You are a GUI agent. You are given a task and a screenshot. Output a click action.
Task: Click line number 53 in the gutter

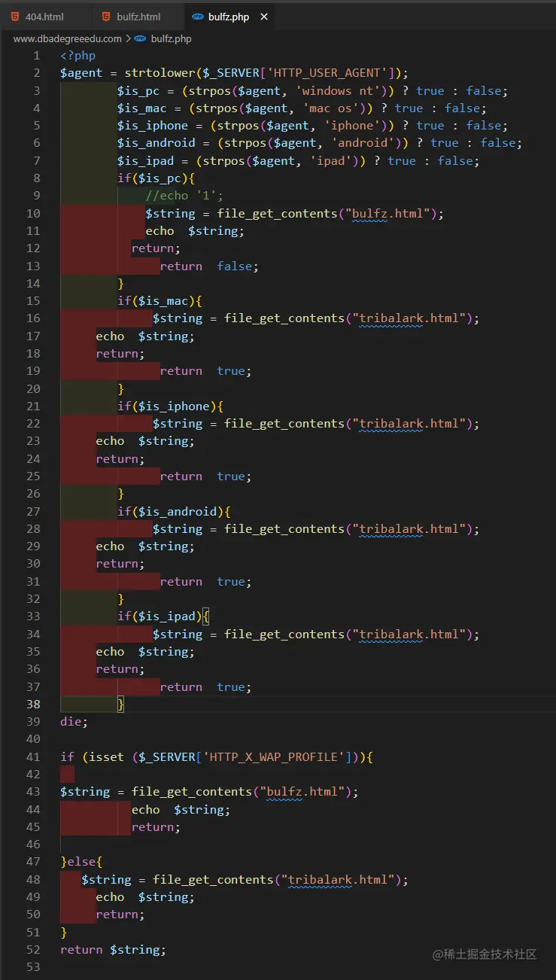coord(33,967)
